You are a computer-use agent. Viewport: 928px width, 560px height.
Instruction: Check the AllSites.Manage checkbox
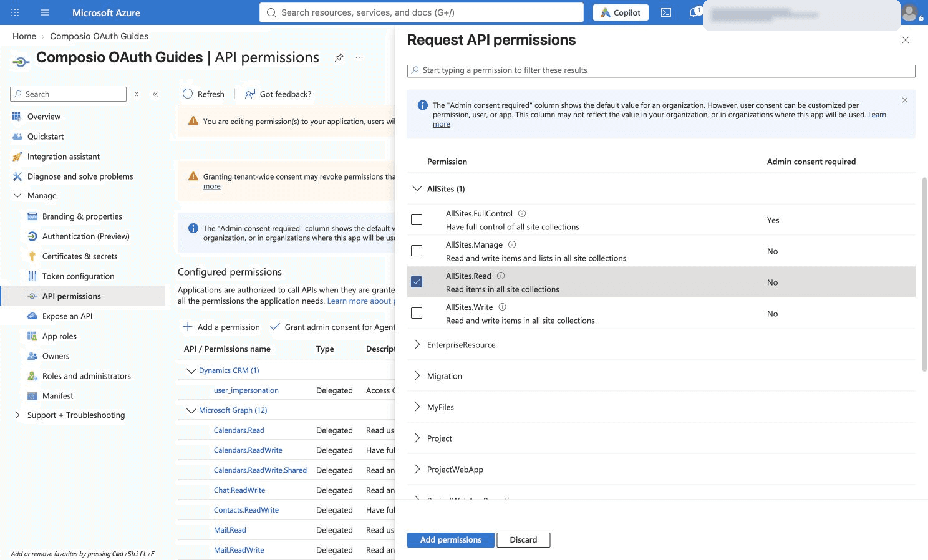pyautogui.click(x=417, y=251)
